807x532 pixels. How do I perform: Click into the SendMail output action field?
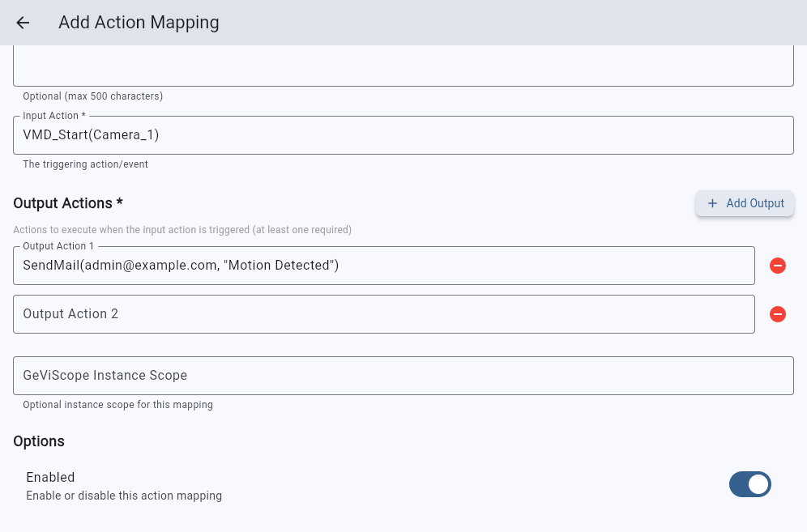tap(383, 266)
